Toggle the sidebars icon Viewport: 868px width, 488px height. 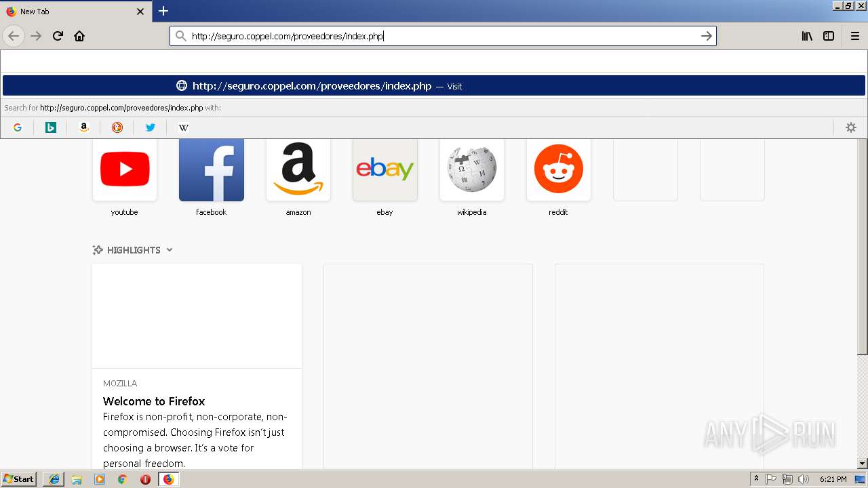829,36
